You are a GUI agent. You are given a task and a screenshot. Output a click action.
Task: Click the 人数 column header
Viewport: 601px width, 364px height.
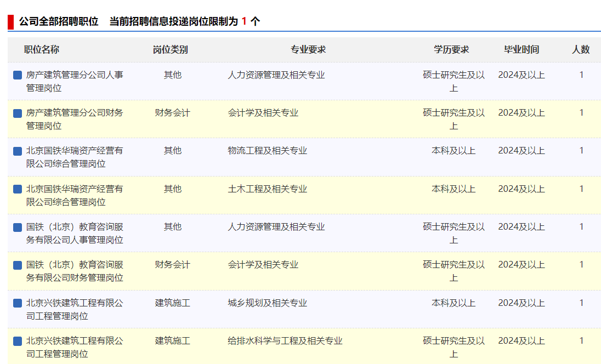tap(581, 49)
